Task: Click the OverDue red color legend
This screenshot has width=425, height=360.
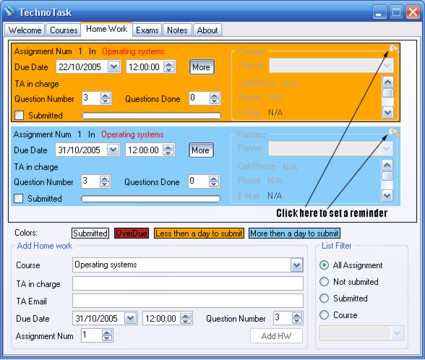Action: point(131,233)
